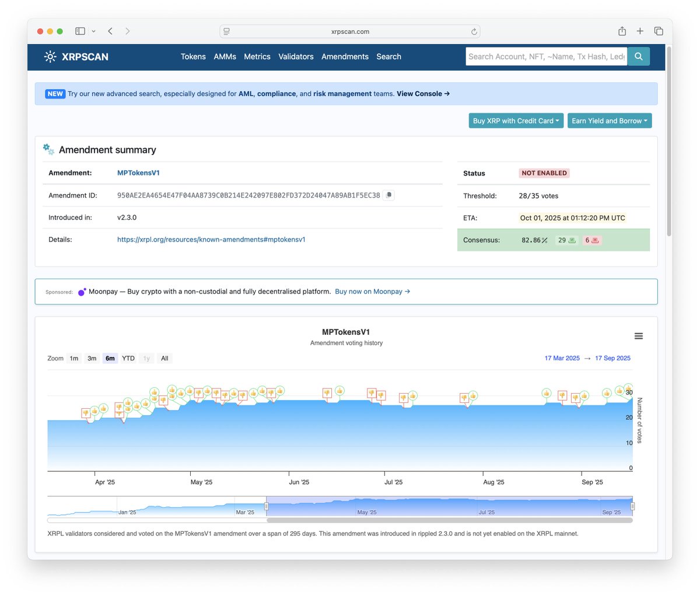
Task: Focus the xrpscan.com address bar
Action: tap(350, 31)
